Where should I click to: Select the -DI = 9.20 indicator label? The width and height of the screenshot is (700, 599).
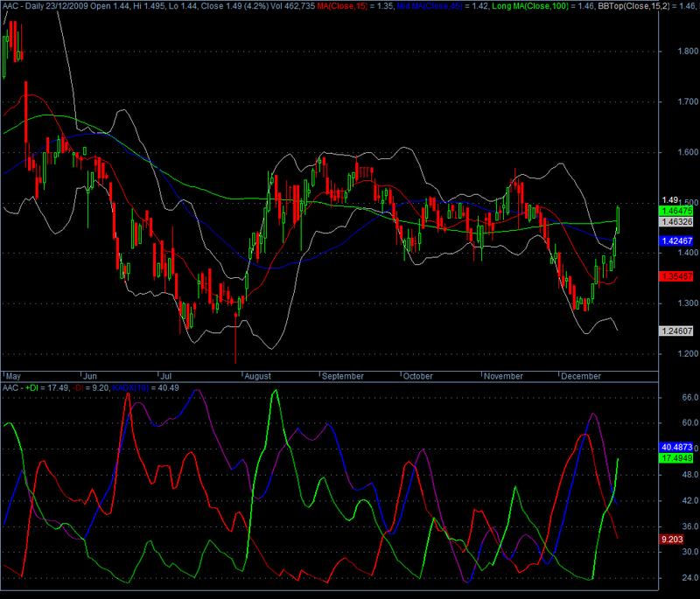[x=91, y=388]
